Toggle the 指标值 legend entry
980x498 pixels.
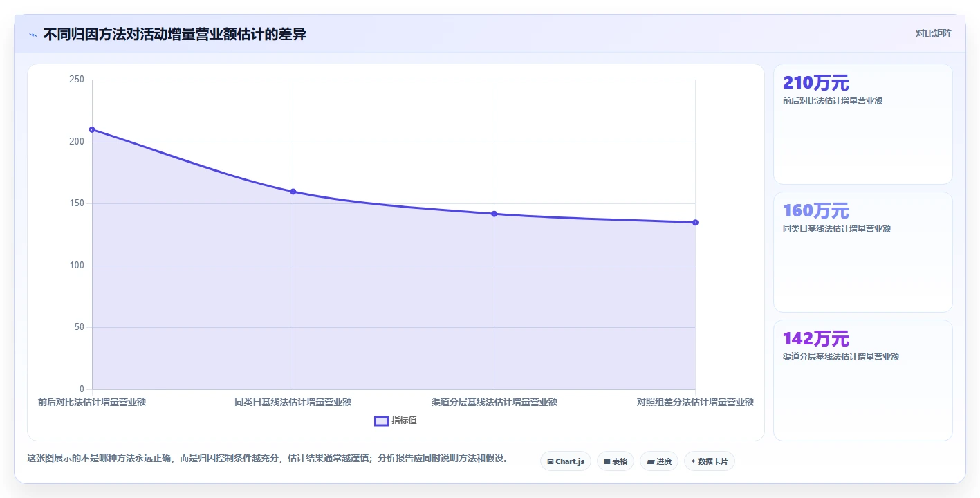coord(396,421)
